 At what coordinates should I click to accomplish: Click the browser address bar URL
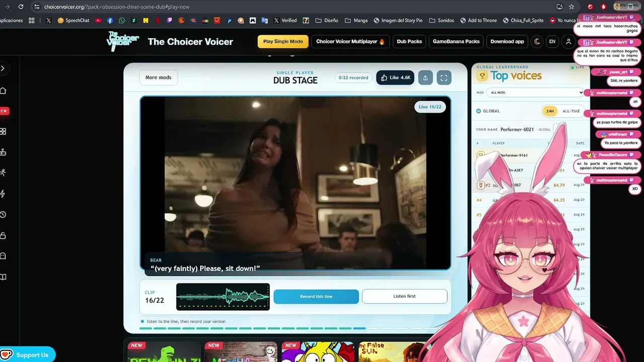pos(117,7)
